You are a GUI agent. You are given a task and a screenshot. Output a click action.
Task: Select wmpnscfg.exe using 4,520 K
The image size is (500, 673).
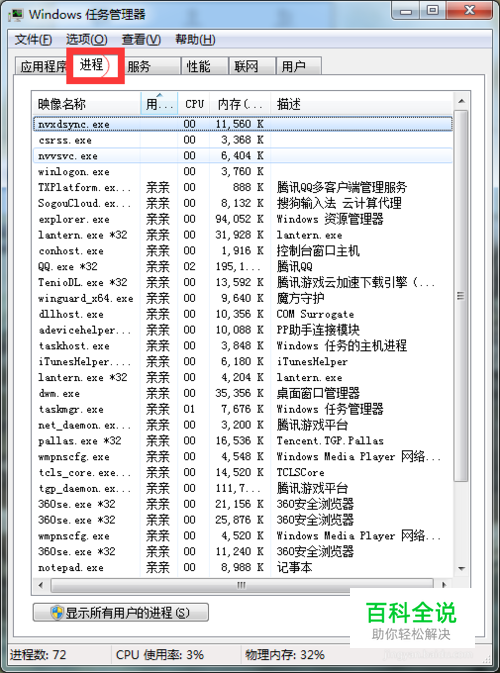click(x=242, y=536)
